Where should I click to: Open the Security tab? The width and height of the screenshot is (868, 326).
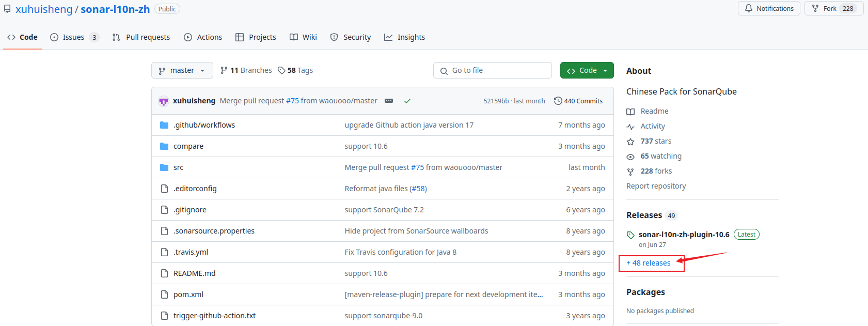point(351,37)
